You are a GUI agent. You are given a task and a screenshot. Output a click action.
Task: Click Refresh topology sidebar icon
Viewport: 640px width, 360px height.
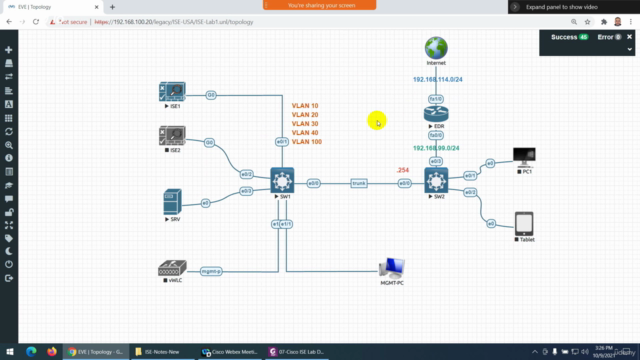[9, 132]
